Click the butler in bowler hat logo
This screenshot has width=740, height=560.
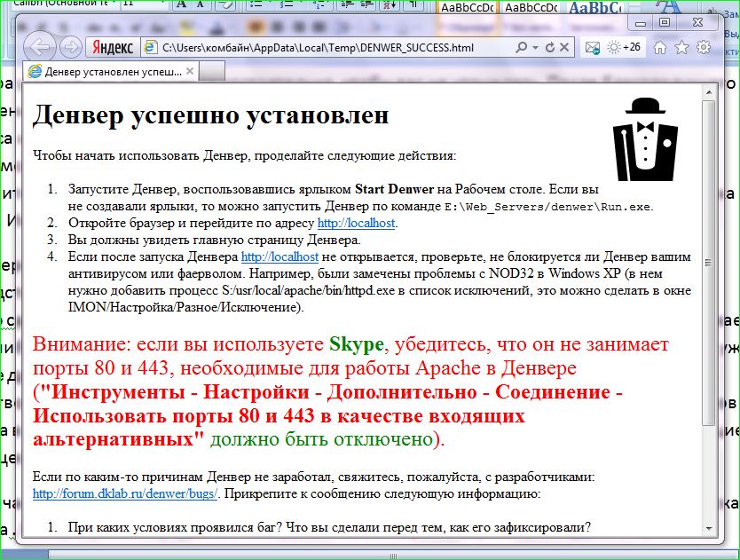click(646, 139)
